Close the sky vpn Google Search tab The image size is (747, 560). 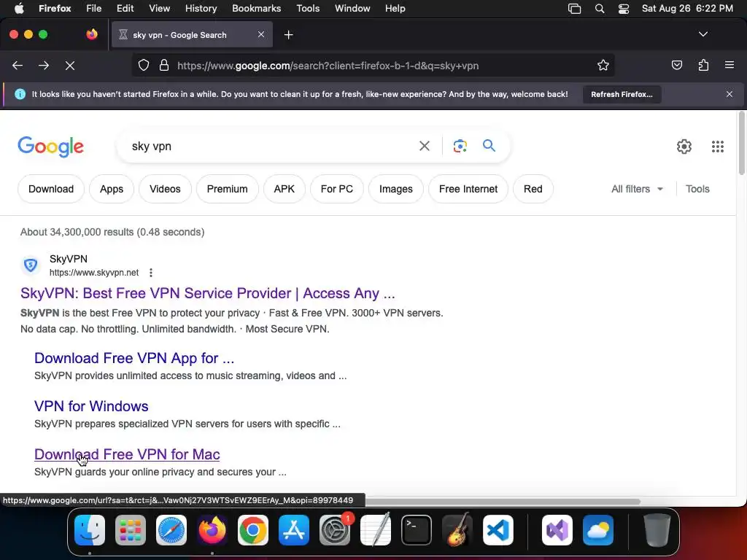(261, 34)
